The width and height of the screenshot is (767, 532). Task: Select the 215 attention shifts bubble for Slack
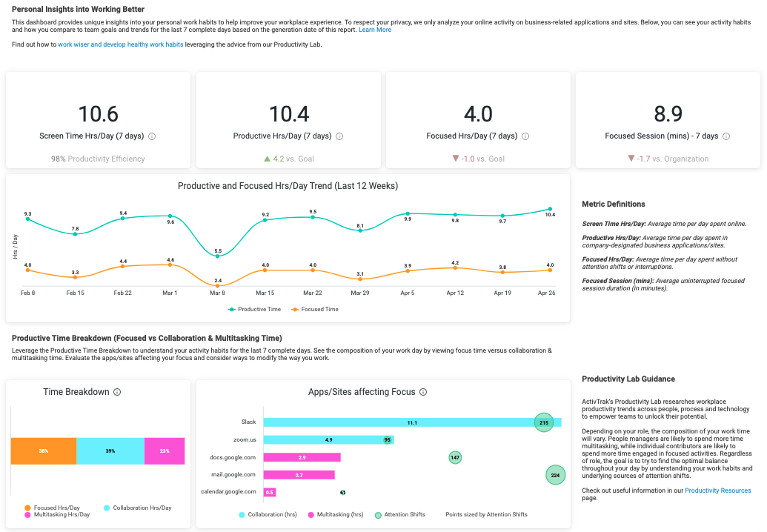pos(544,422)
